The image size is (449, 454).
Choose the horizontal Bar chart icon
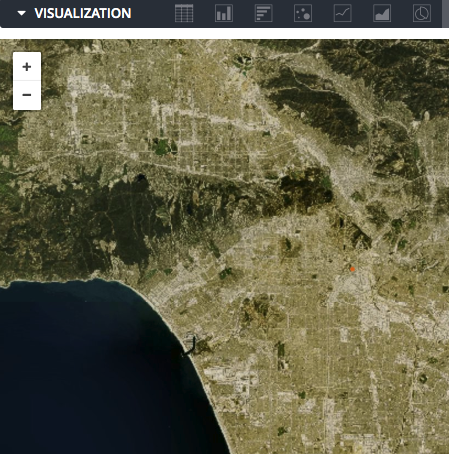263,13
